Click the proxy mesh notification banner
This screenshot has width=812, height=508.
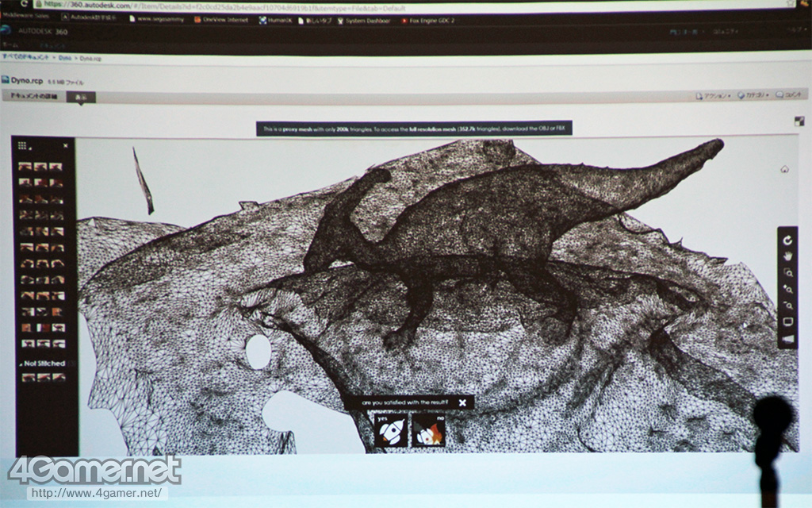tap(414, 129)
